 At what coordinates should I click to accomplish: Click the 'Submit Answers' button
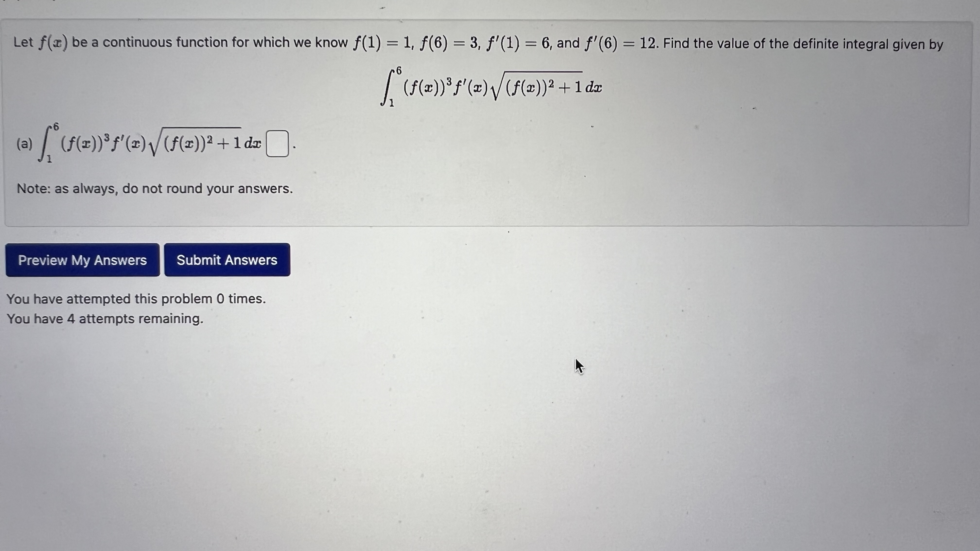click(x=227, y=260)
